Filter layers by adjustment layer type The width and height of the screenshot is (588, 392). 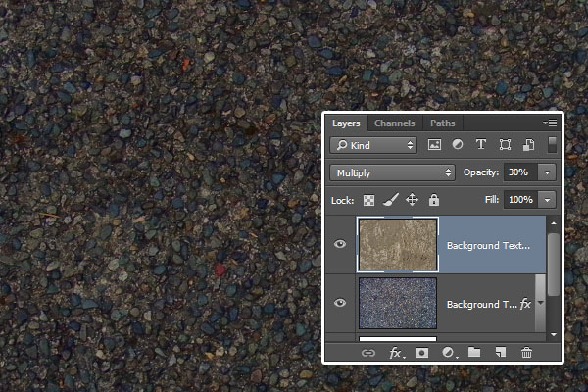458,145
